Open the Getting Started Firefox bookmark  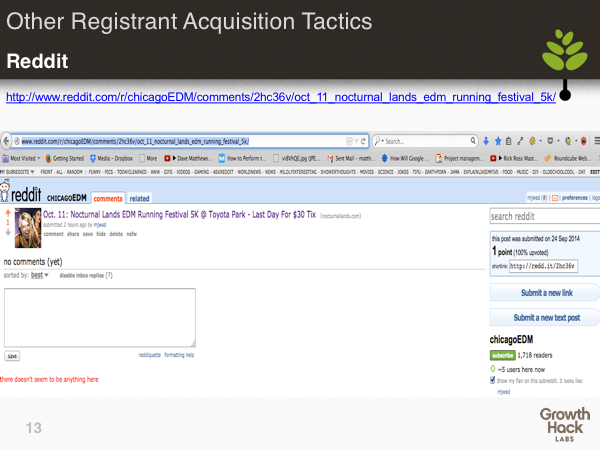coord(64,158)
